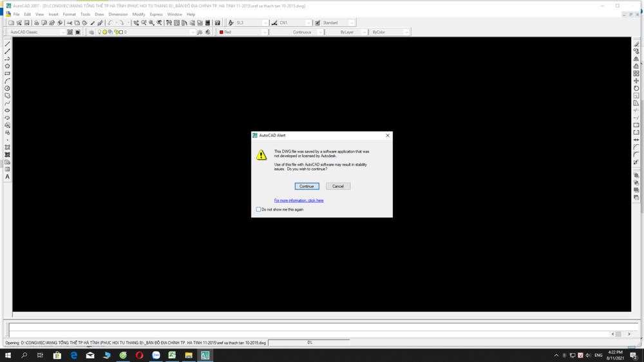The width and height of the screenshot is (644, 362).
Task: Open Opera browser from taskbar
Action: click(139, 355)
